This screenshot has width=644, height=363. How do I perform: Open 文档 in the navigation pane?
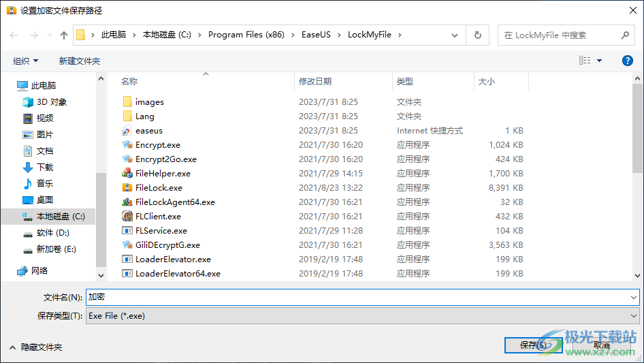tap(38, 151)
